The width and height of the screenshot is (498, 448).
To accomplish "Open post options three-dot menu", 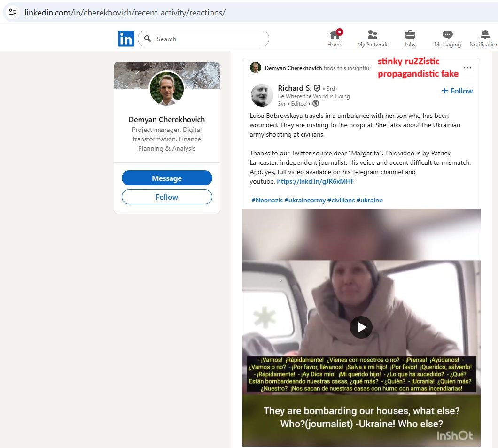I will coord(467,68).
